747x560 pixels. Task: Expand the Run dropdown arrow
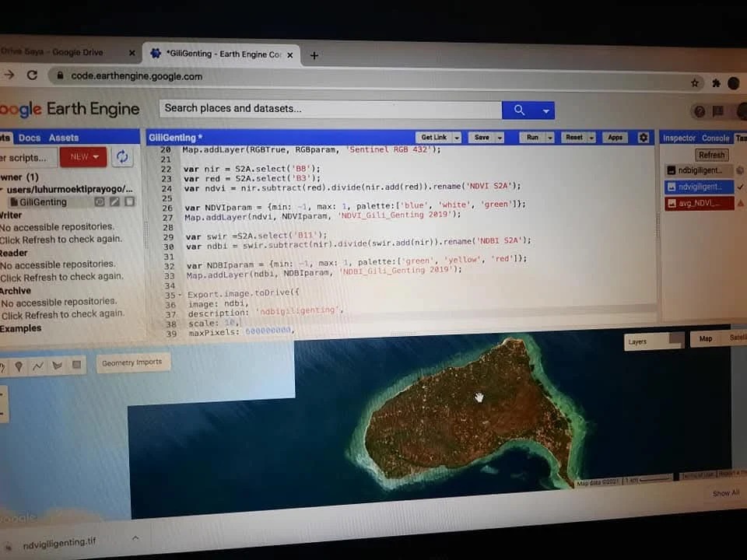550,138
